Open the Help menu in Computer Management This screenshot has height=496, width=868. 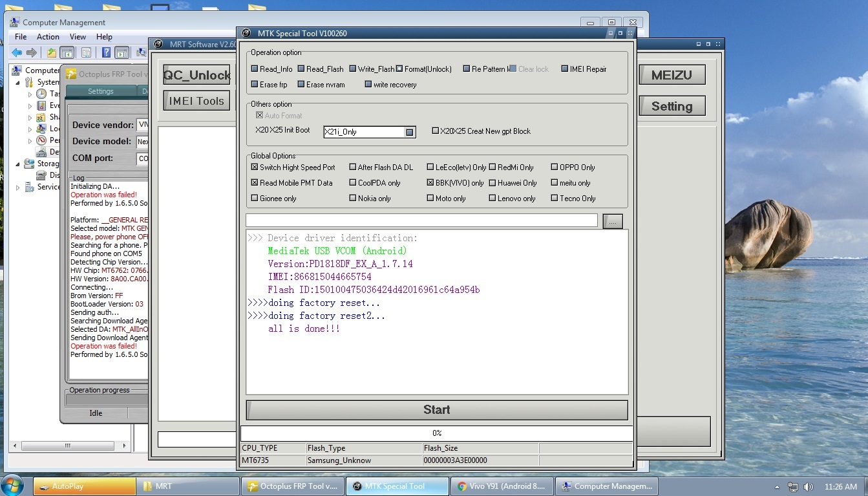tap(104, 37)
